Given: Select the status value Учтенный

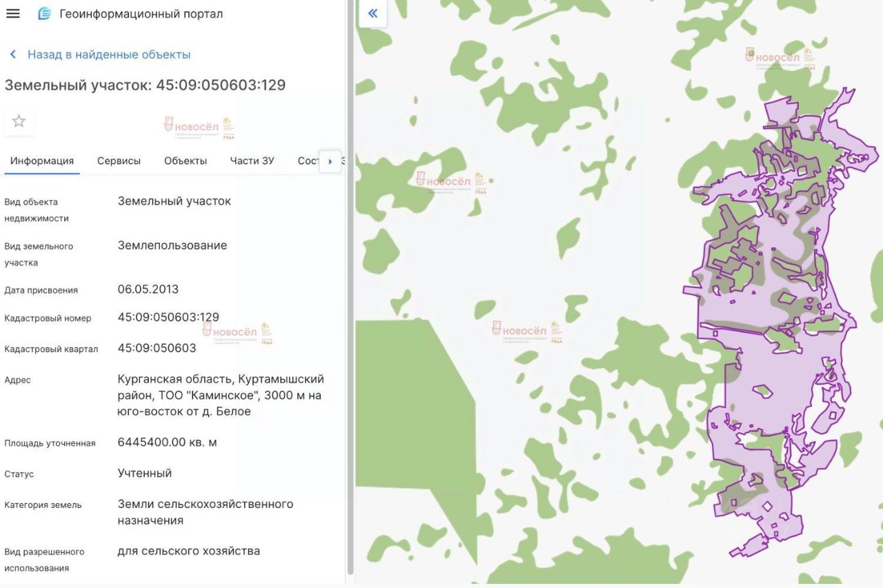Looking at the screenshot, I should click(x=145, y=473).
